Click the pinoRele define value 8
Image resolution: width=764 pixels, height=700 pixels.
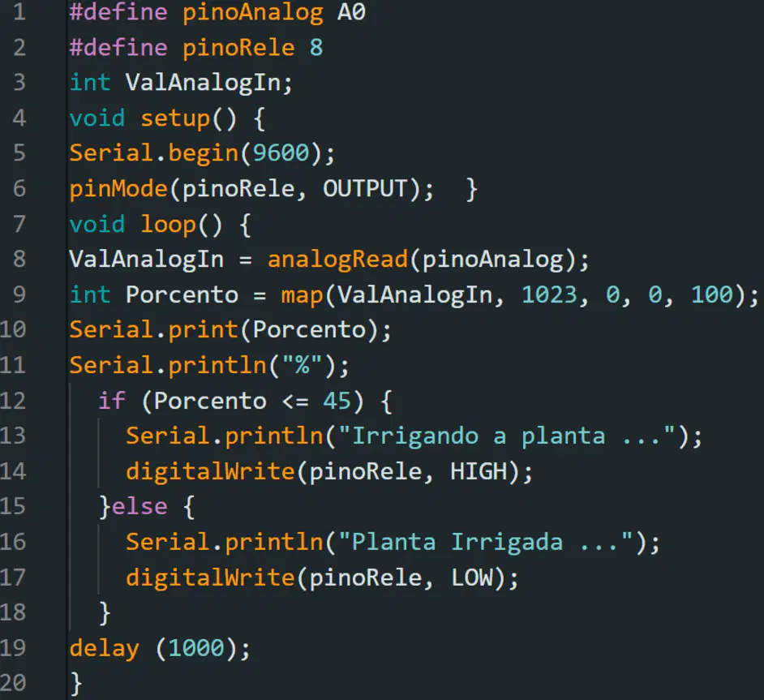click(x=316, y=47)
